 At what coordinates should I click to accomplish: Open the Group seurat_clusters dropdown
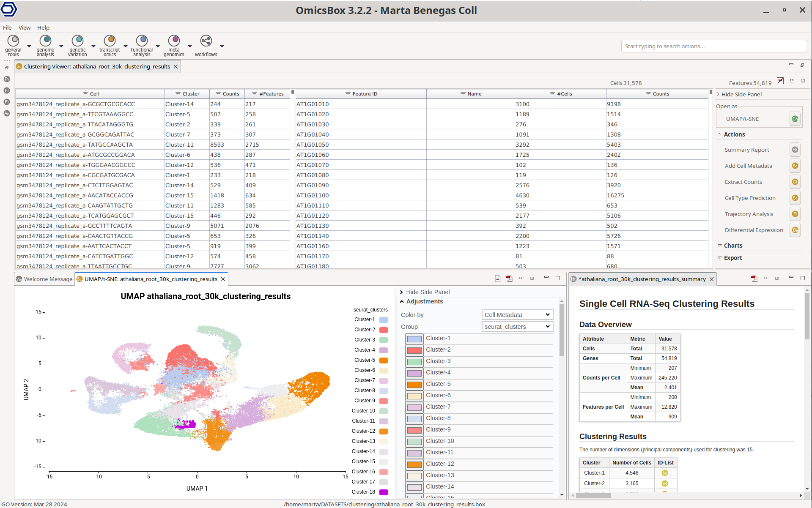[x=517, y=327]
